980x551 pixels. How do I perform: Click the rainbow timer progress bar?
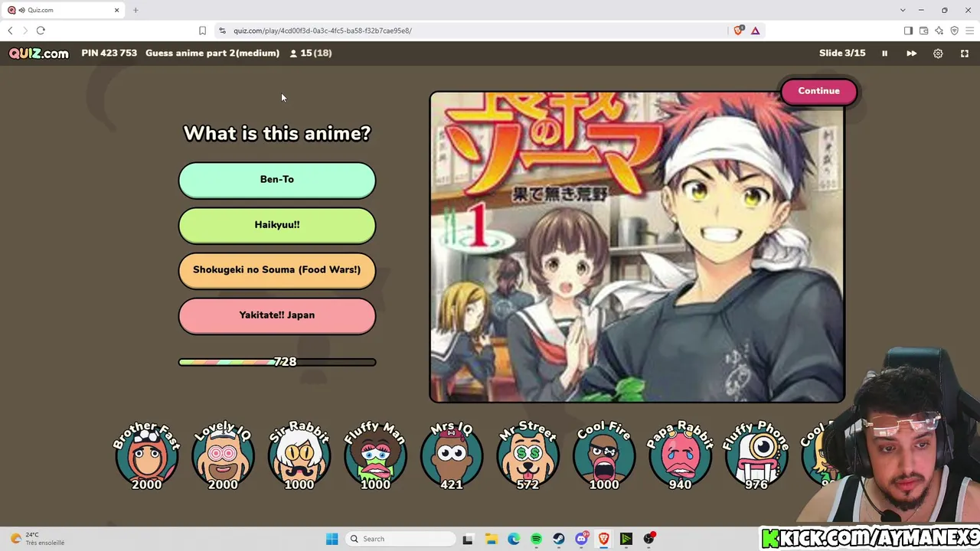tap(277, 362)
